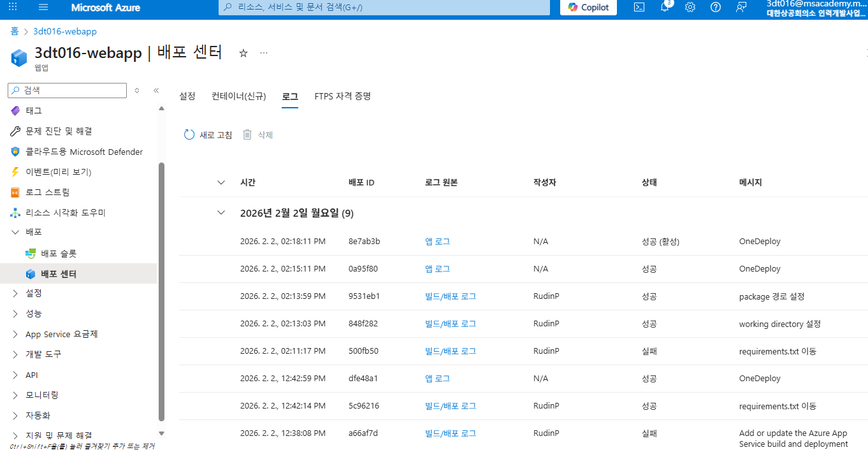Open 빌드/배포 로그 for 5c96216
This screenshot has height=450, width=868.
point(451,406)
